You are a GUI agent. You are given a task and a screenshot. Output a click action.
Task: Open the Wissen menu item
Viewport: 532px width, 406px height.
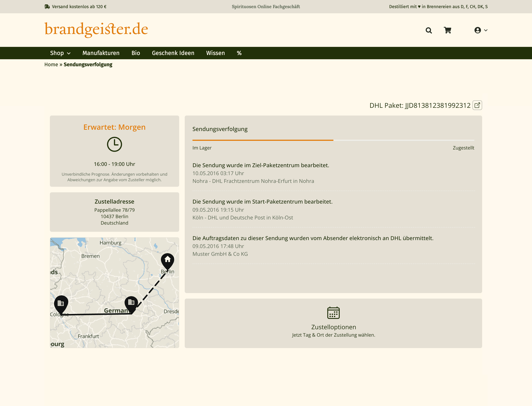tap(215, 53)
